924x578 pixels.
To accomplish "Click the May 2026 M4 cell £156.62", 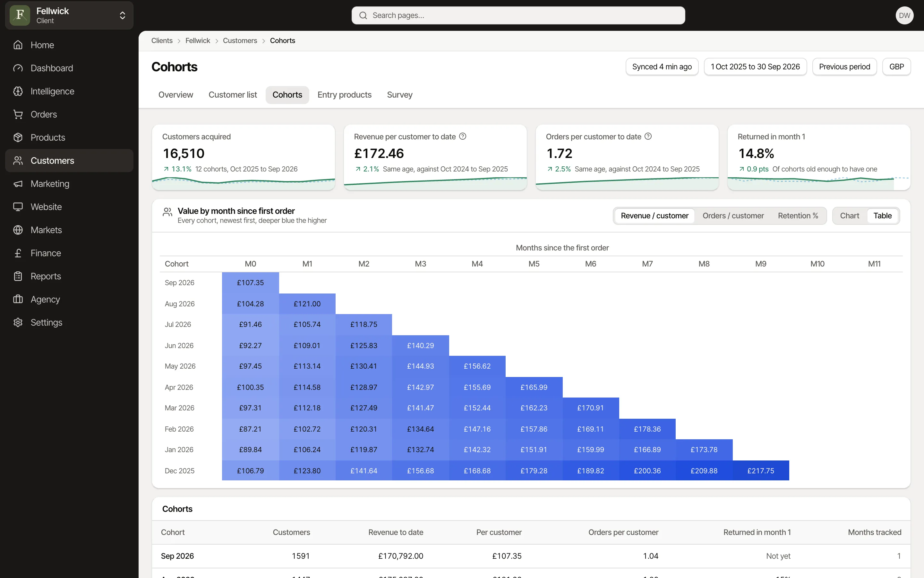I will coord(477,366).
